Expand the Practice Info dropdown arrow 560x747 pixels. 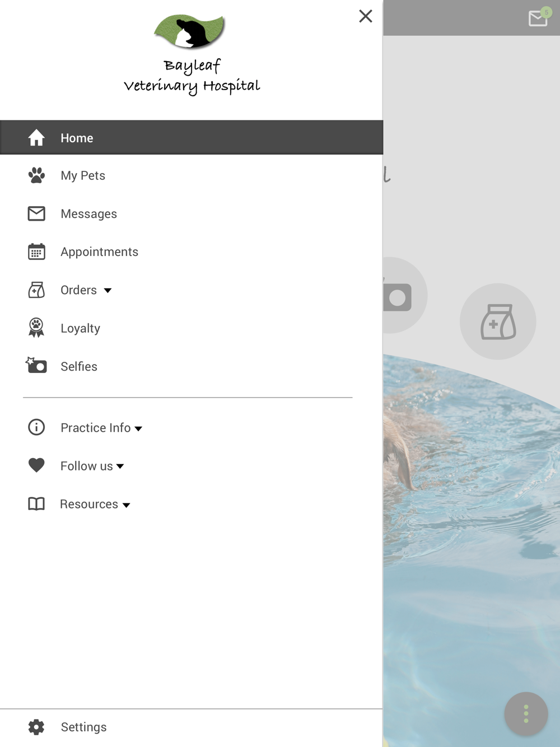(138, 429)
